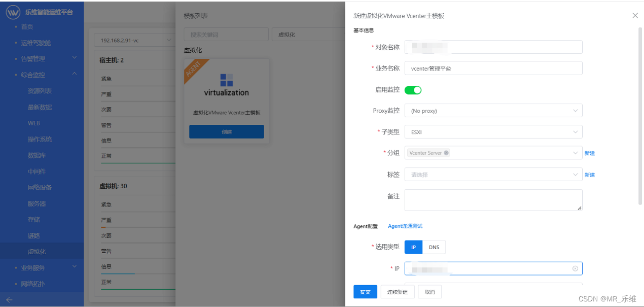
Task: Click the dialog vertical scrollbar
Action: click(x=640, y=116)
